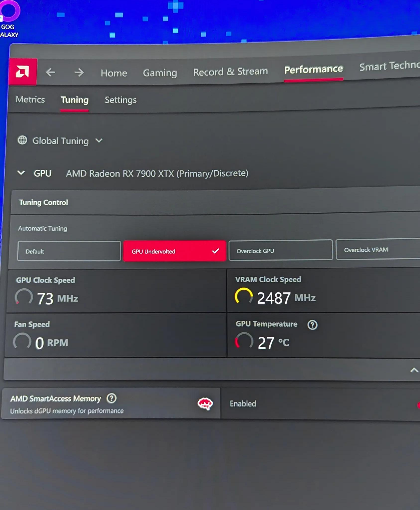The image size is (420, 510).
Task: Open the Smart Technology tab
Action: pyautogui.click(x=389, y=66)
